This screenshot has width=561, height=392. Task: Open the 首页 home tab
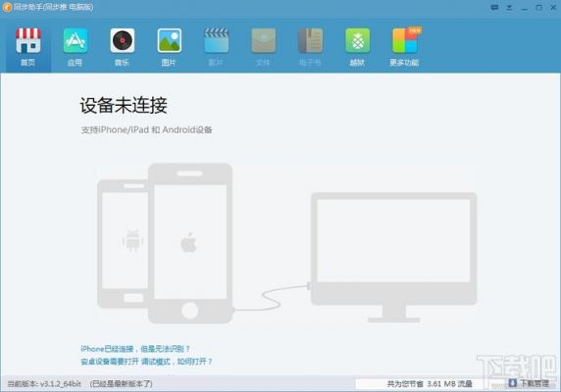pyautogui.click(x=27, y=46)
